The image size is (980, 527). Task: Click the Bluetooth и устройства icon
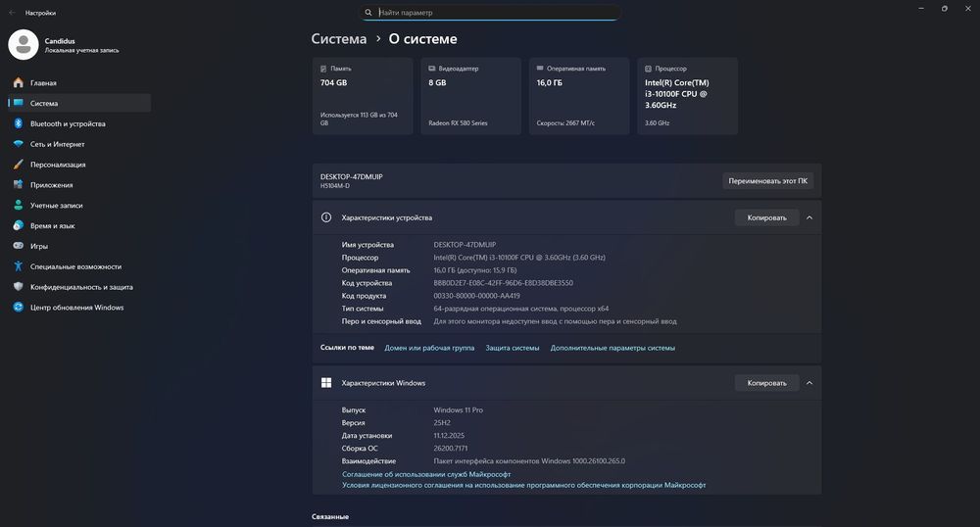18,123
